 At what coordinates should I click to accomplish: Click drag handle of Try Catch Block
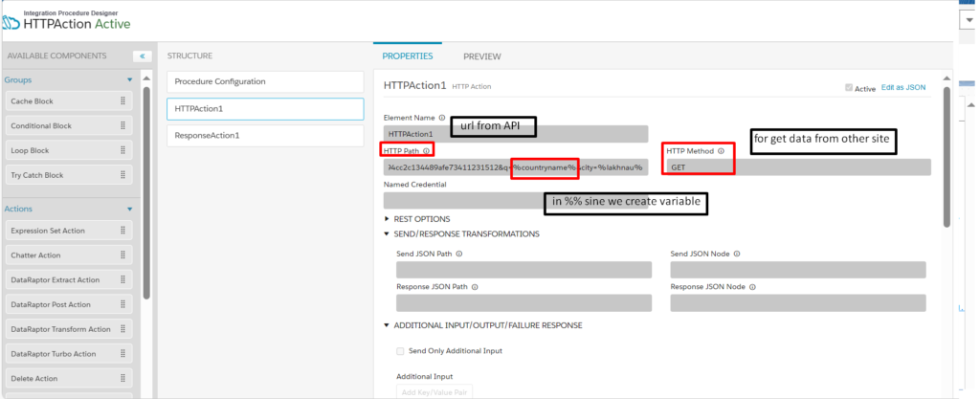(x=122, y=175)
